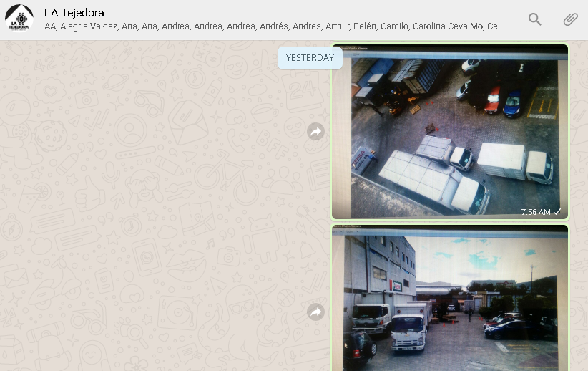
Task: Open the second photo with building and trucks
Action: coord(449,301)
